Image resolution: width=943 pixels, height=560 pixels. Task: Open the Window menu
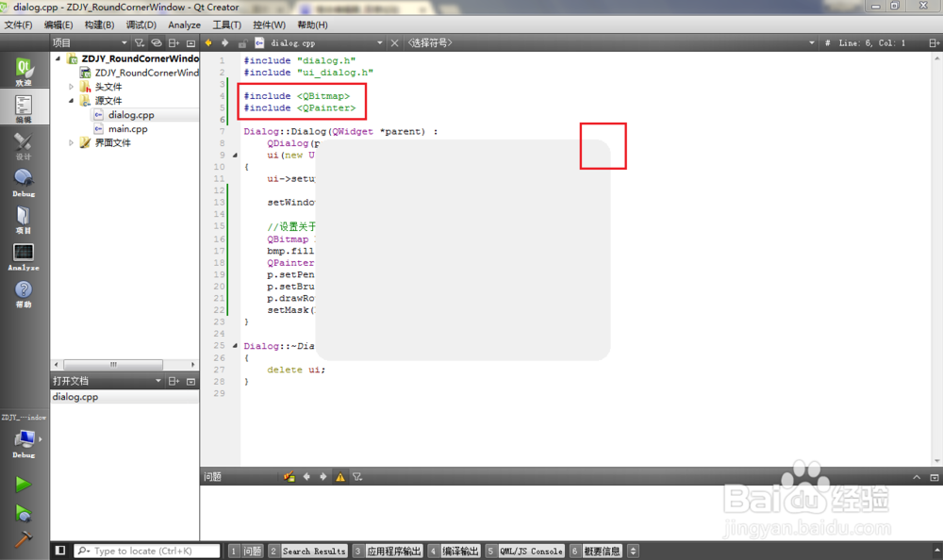269,25
